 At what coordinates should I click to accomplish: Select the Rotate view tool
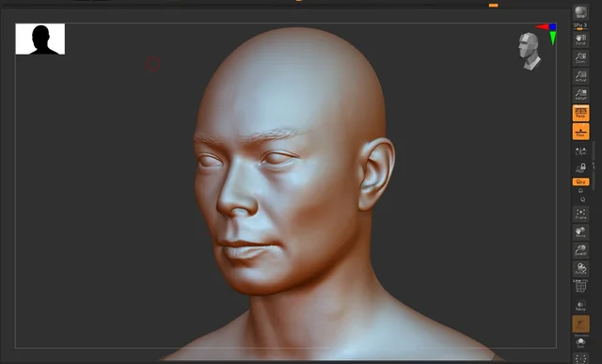(x=580, y=269)
